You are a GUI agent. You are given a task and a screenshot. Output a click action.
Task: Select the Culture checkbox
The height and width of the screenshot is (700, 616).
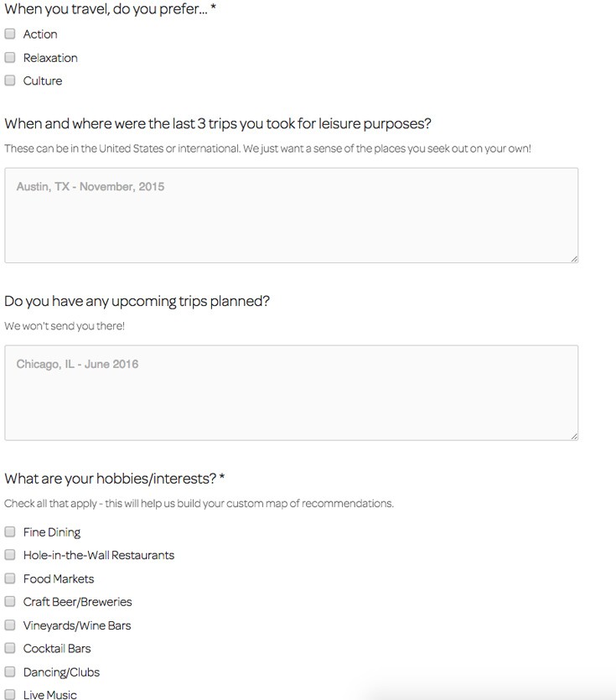pos(10,81)
